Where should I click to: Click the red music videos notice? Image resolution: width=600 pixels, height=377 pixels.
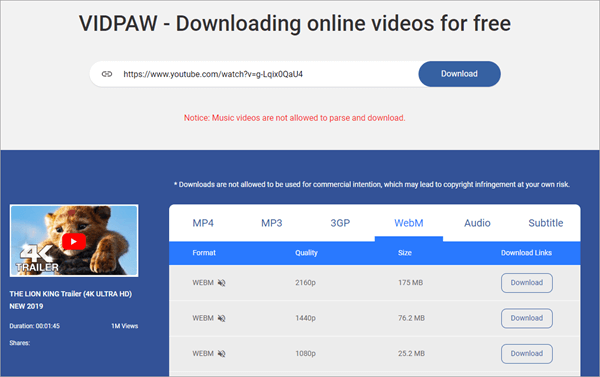click(294, 118)
